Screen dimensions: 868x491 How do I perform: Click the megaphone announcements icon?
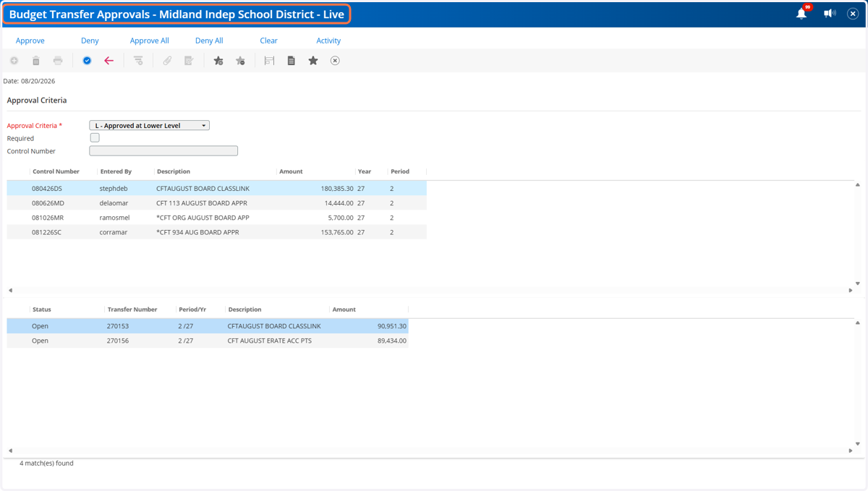point(830,13)
